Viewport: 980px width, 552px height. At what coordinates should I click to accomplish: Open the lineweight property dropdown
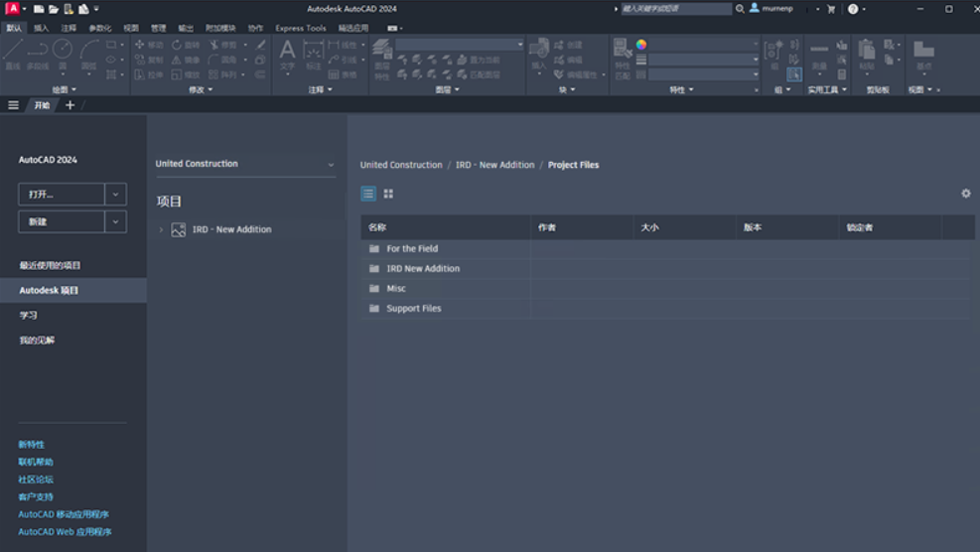pyautogui.click(x=704, y=60)
